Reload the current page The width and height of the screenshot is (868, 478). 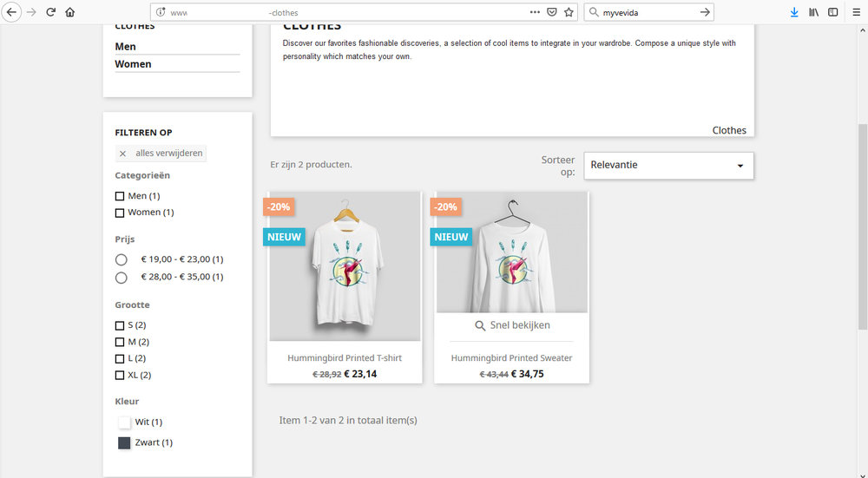(x=51, y=12)
